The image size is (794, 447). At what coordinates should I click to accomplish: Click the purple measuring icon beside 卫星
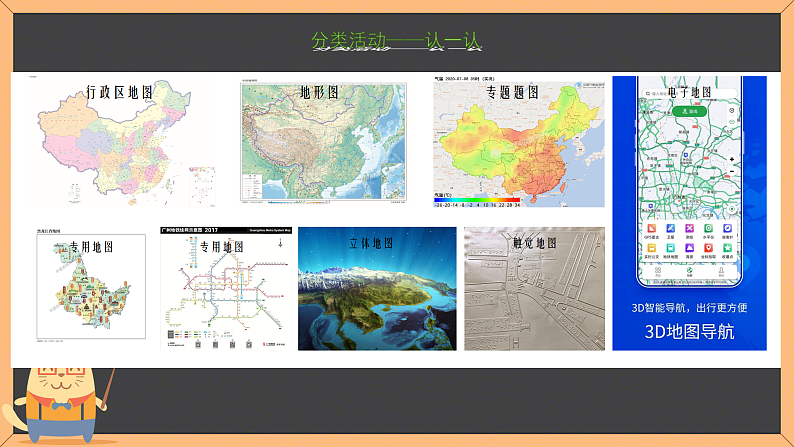click(689, 228)
